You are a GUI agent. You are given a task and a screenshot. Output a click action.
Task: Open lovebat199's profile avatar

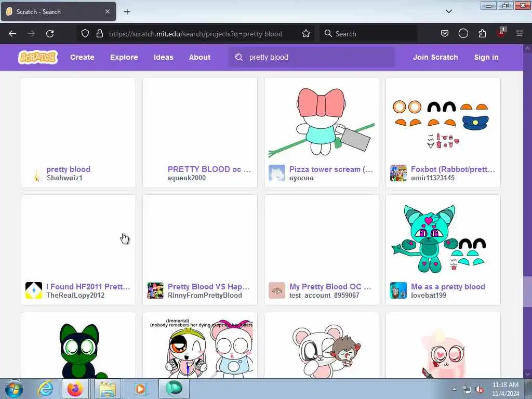[x=398, y=290]
